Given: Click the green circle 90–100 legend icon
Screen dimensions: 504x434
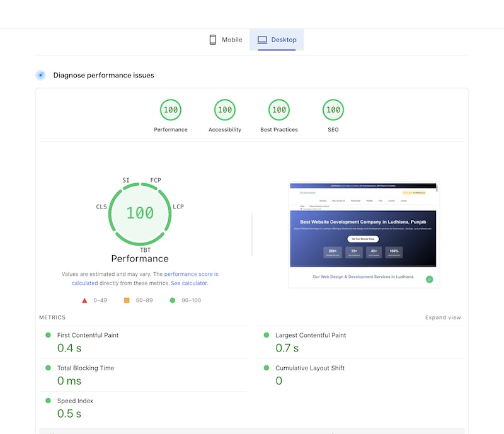Looking at the screenshot, I should pyautogui.click(x=173, y=300).
